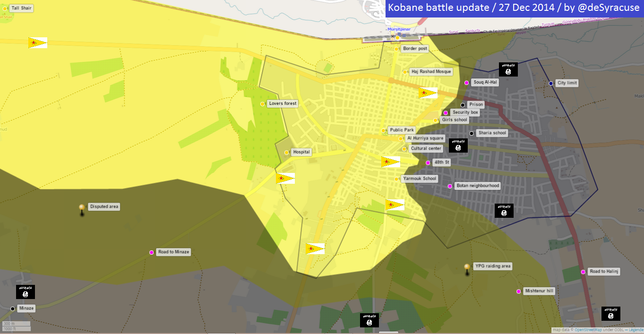The image size is (644, 334).
Task: Click the black dot for Minaze
Action: tap(13, 308)
